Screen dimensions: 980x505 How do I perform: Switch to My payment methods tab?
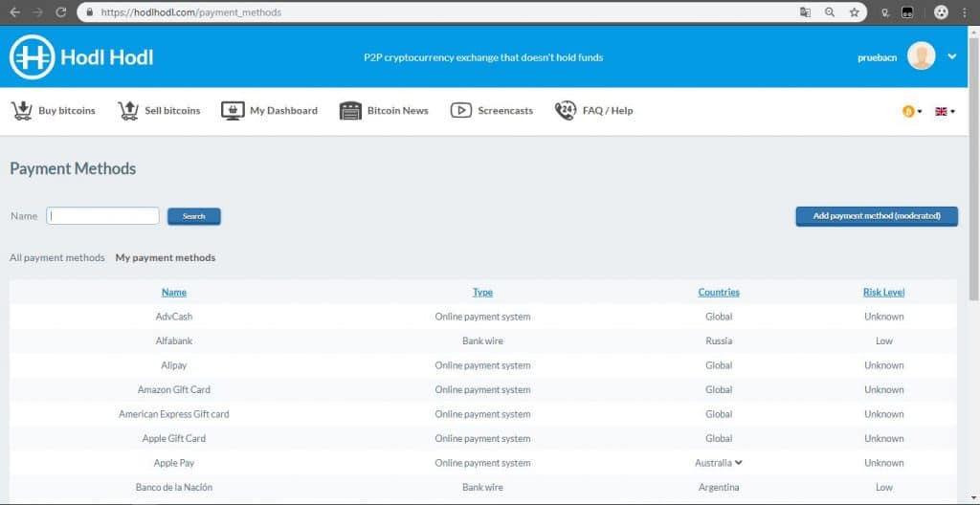click(166, 257)
